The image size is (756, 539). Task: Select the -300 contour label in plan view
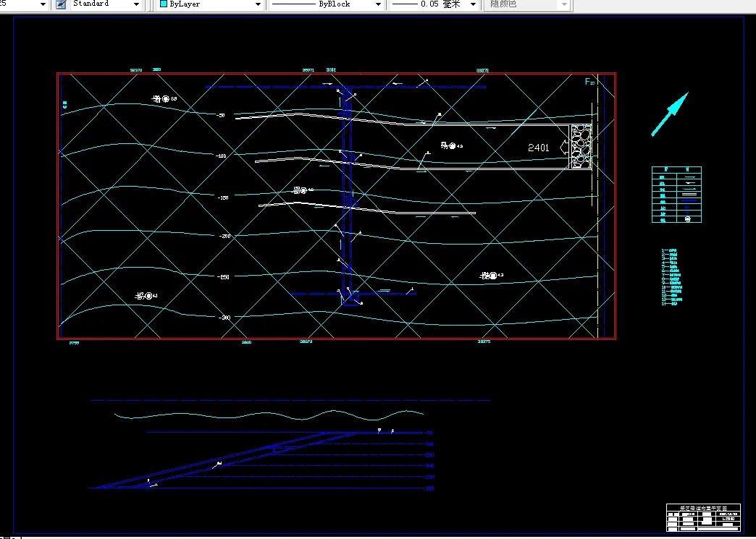[x=224, y=318]
